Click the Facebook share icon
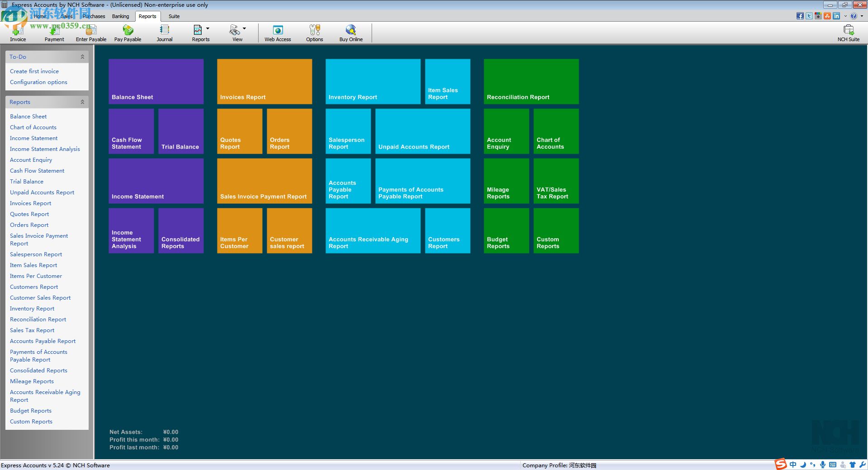 pos(800,16)
